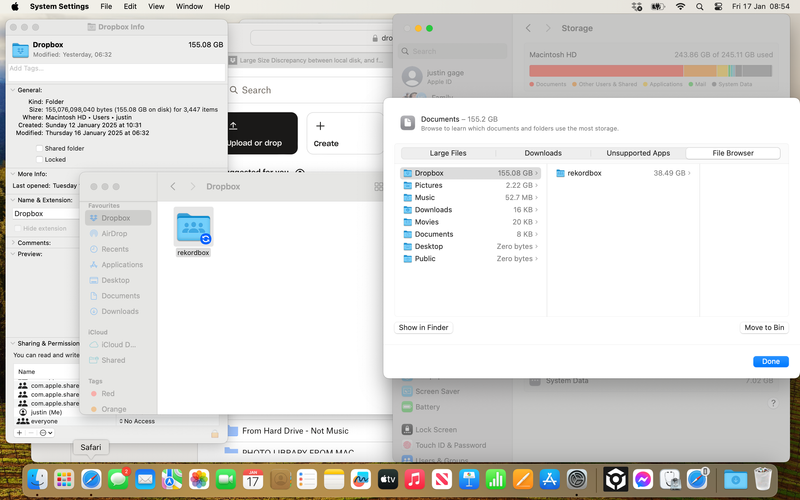
Task: Switch to the Large Files tab
Action: pos(447,153)
